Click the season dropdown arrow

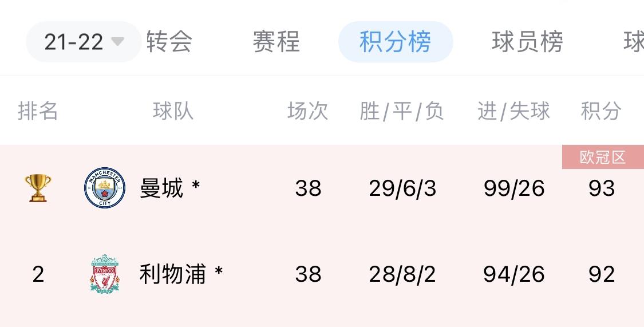coord(117,42)
